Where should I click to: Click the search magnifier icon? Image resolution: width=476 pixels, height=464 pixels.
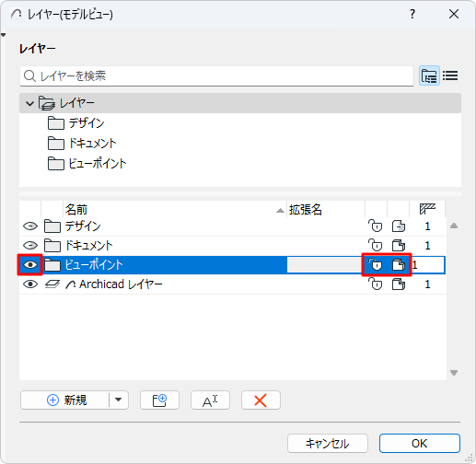pyautogui.click(x=29, y=76)
